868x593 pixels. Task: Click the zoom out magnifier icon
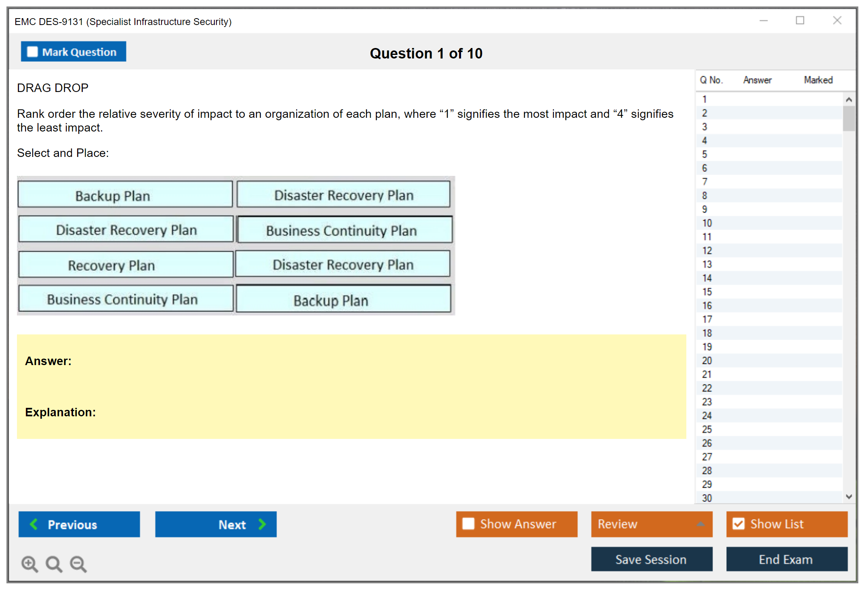(78, 564)
